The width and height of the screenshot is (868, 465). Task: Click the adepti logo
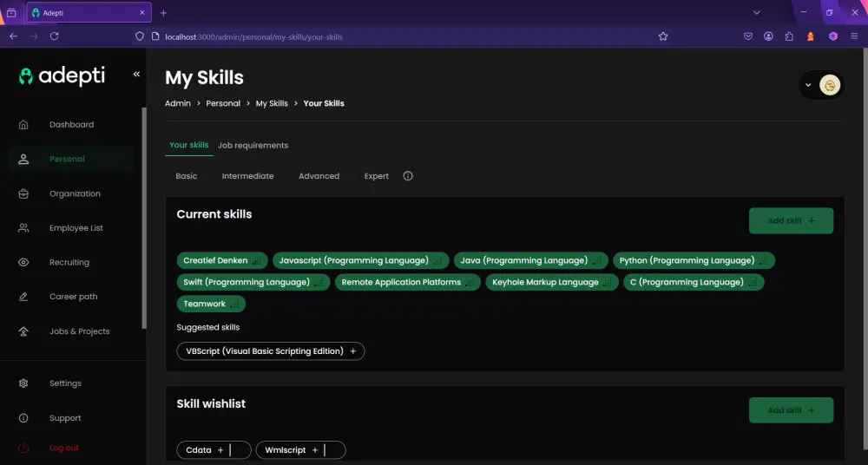(62, 75)
